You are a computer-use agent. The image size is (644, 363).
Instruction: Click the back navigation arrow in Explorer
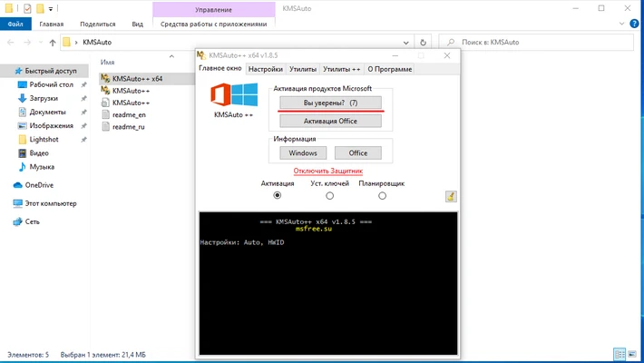[11, 43]
